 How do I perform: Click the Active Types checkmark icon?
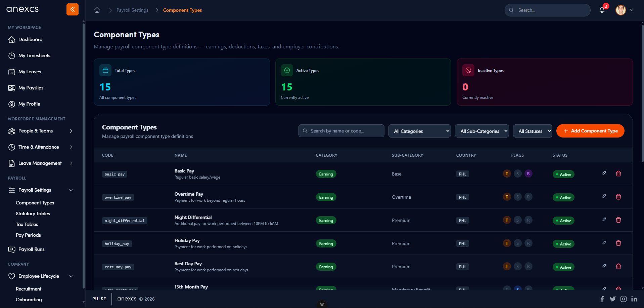pos(287,70)
